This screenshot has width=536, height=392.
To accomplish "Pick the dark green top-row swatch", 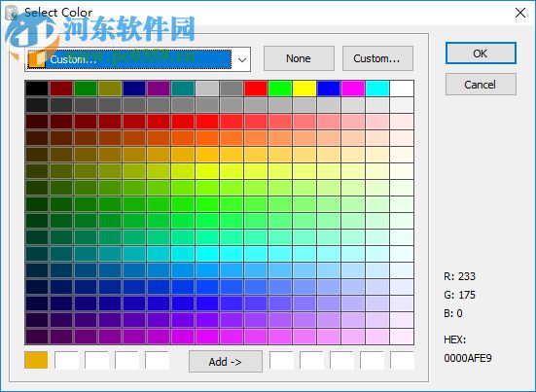I will [86, 89].
